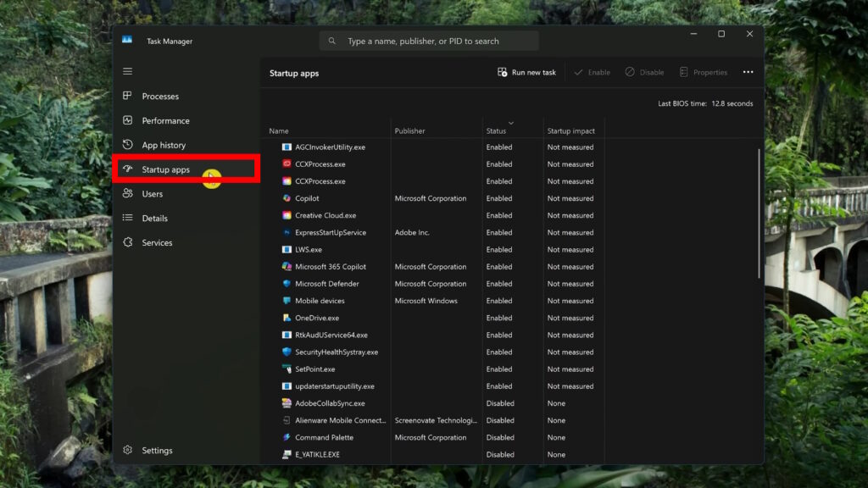Click the Mobile devices icon
This screenshot has height=488, width=868.
(x=287, y=301)
